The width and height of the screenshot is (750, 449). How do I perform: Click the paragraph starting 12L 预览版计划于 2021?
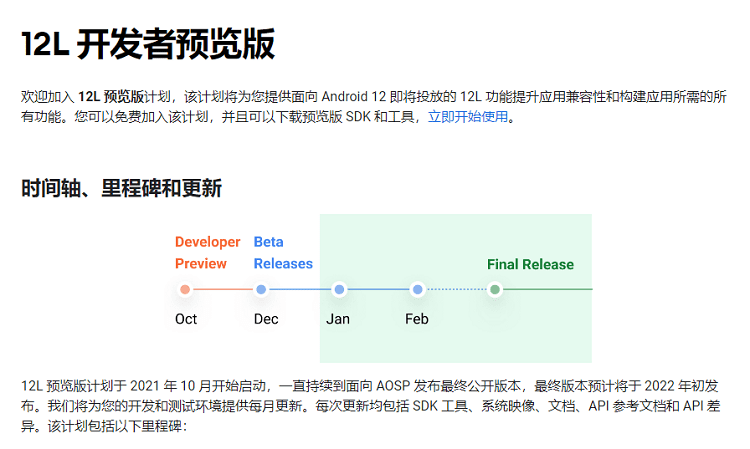click(371, 406)
